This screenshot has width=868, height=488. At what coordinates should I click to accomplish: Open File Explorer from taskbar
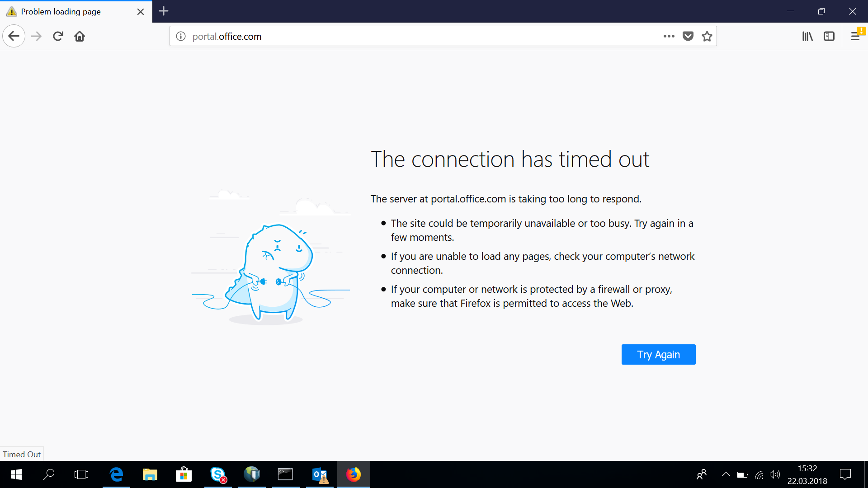point(150,474)
